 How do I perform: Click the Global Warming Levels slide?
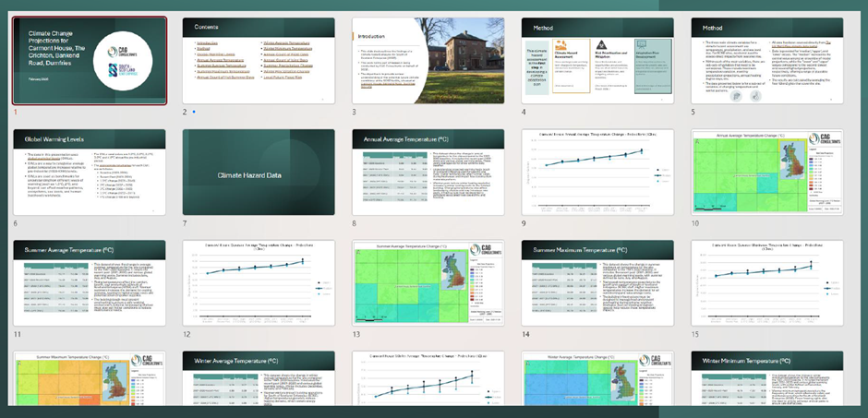click(x=90, y=172)
